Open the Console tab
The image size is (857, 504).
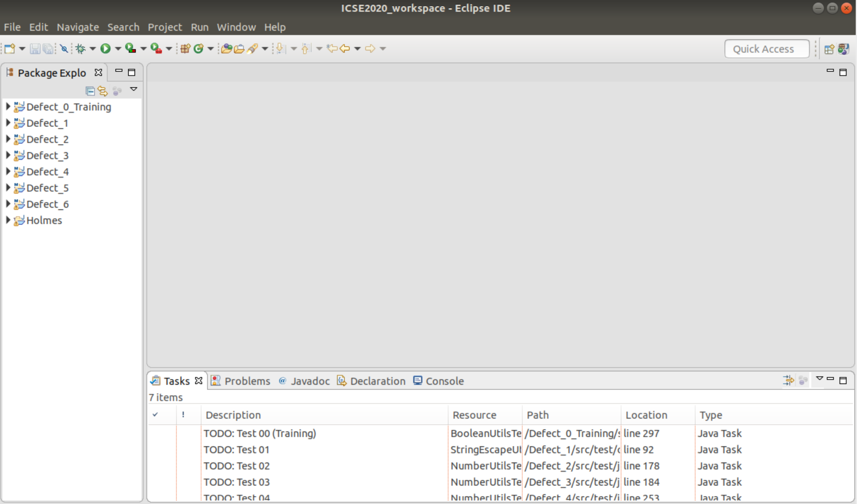point(444,381)
